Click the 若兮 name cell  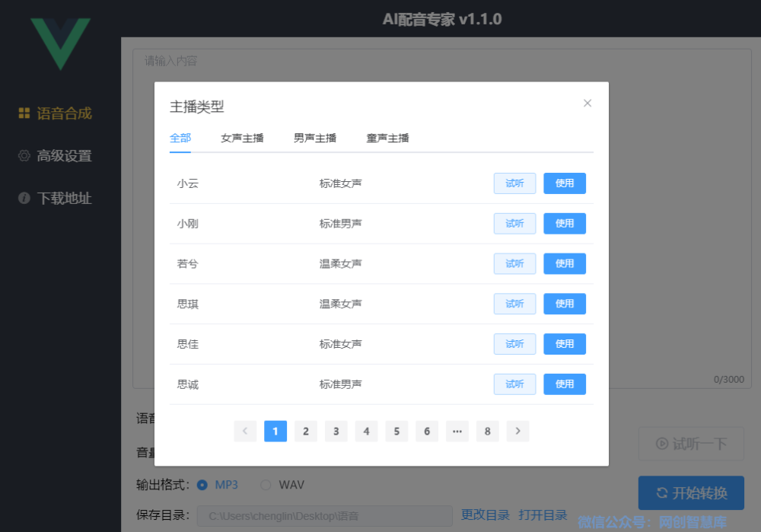click(188, 264)
